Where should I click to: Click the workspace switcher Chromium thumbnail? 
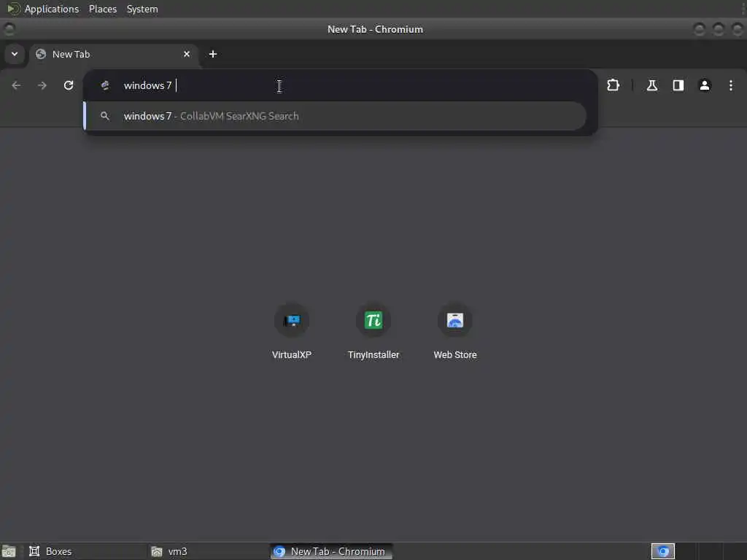point(662,551)
